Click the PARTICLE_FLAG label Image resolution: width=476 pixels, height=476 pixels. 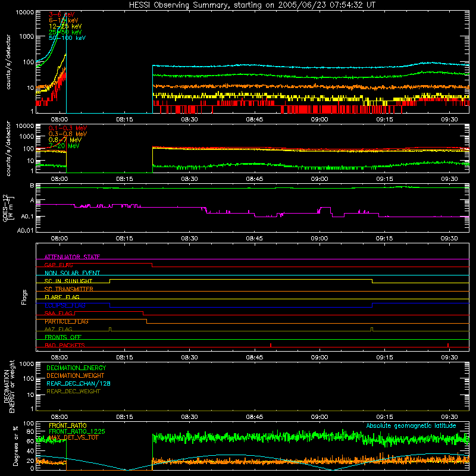point(67,321)
